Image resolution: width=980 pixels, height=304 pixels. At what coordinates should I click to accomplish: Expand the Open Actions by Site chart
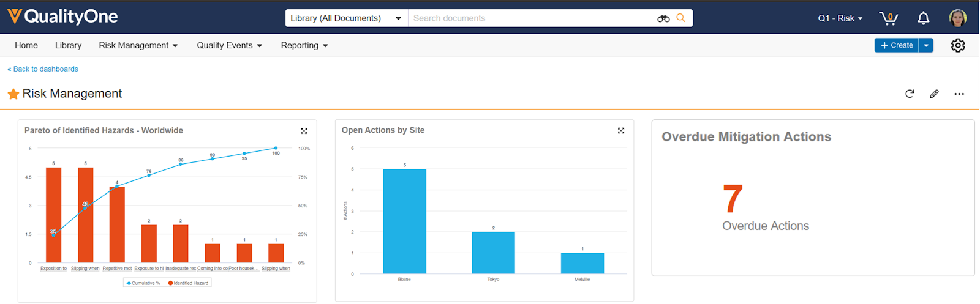[x=621, y=130]
